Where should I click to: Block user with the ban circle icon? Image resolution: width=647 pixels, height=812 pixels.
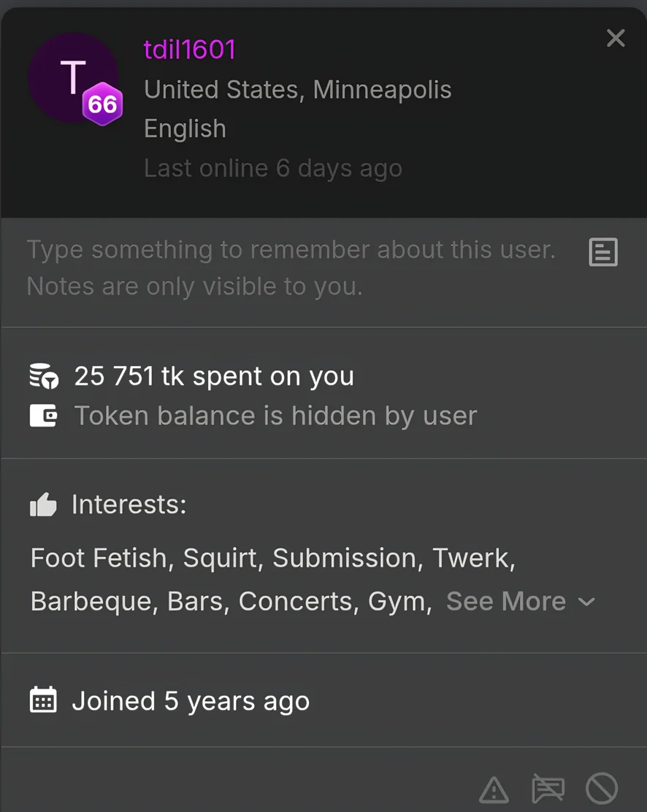[x=602, y=789]
